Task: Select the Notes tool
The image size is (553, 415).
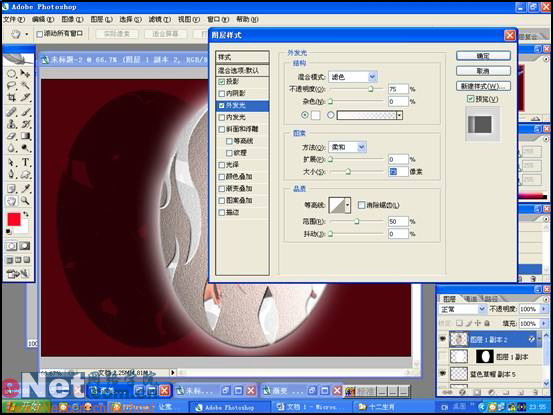Action: (x=11, y=189)
